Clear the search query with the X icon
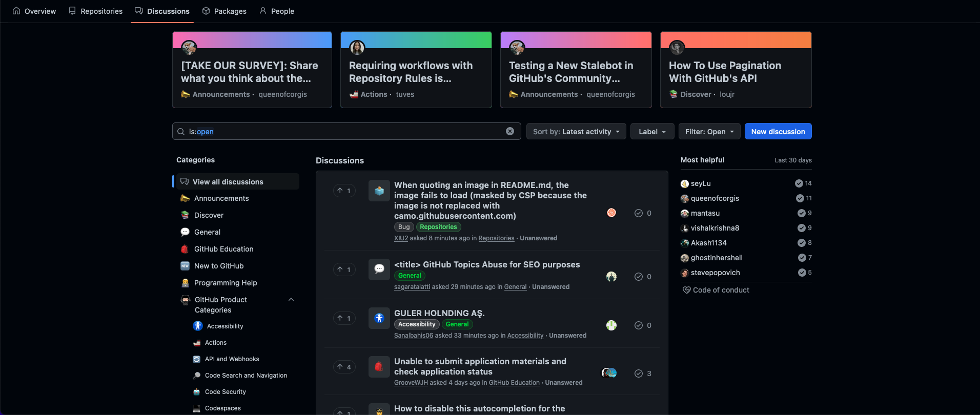The height and width of the screenshot is (415, 980). [x=510, y=131]
